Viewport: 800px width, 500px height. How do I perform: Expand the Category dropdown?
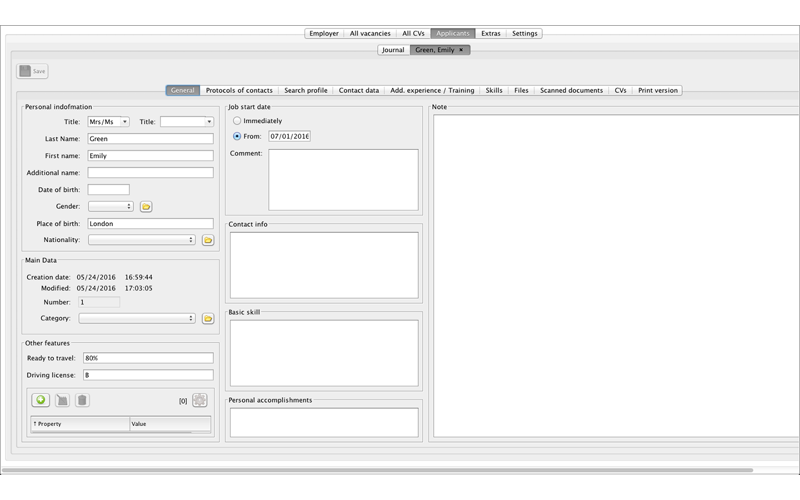point(137,318)
